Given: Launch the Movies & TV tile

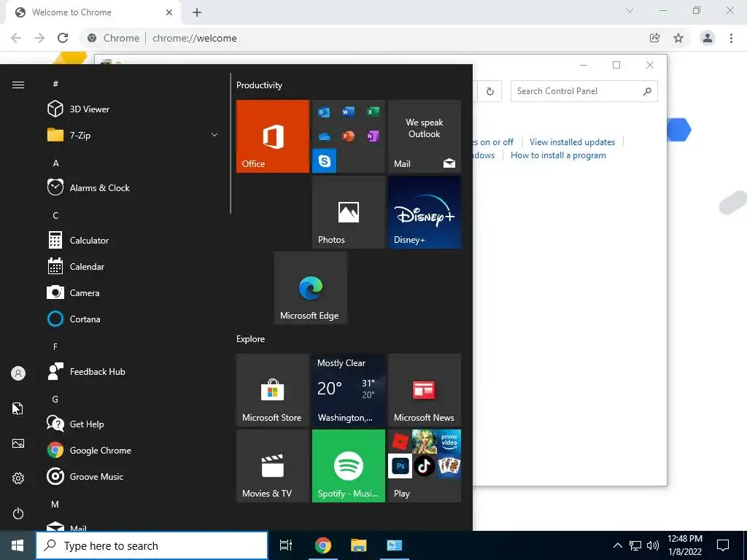Looking at the screenshot, I should click(273, 466).
